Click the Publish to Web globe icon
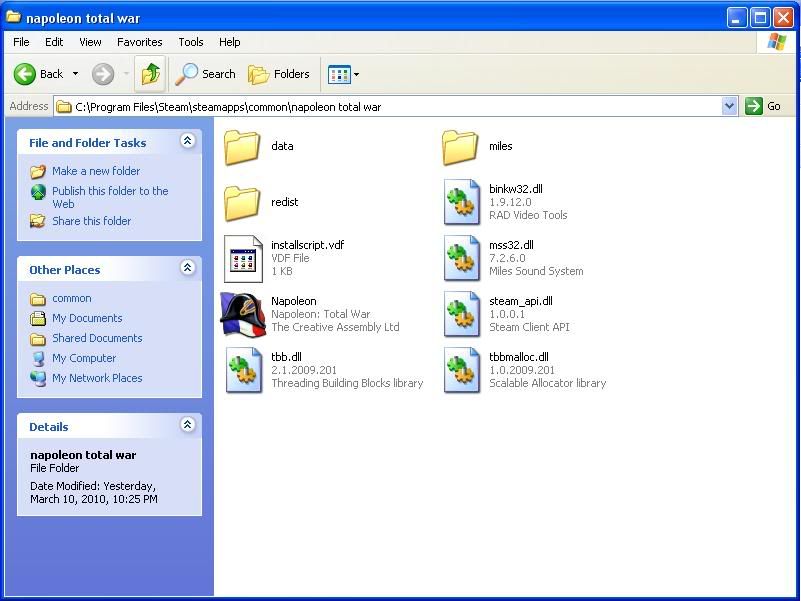The height and width of the screenshot is (601, 801). (x=38, y=192)
